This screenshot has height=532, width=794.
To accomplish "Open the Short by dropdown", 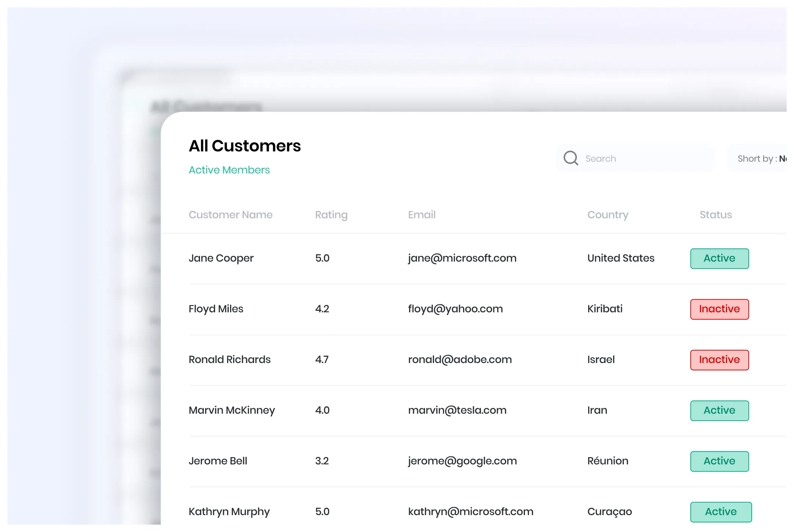I will [x=757, y=158].
